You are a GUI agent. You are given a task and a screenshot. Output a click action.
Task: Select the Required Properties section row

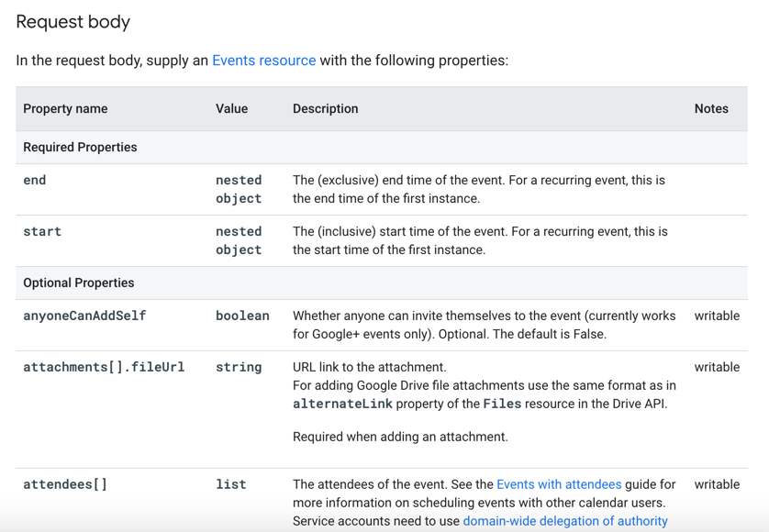click(x=382, y=147)
